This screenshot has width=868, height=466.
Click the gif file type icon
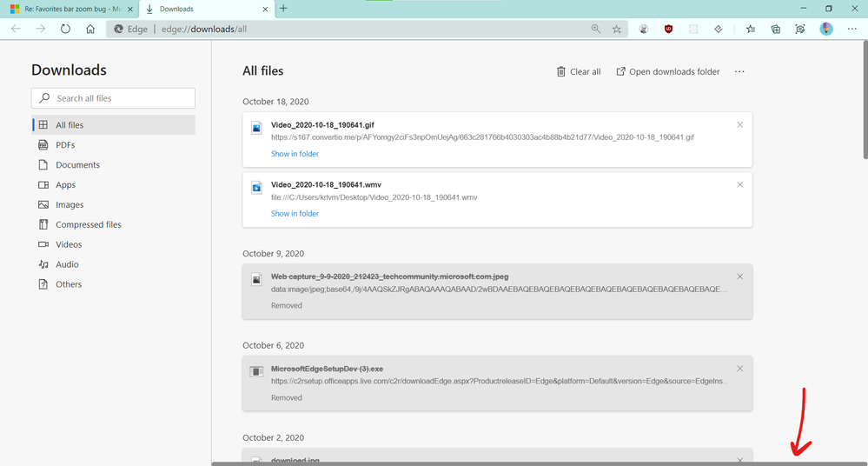256,128
